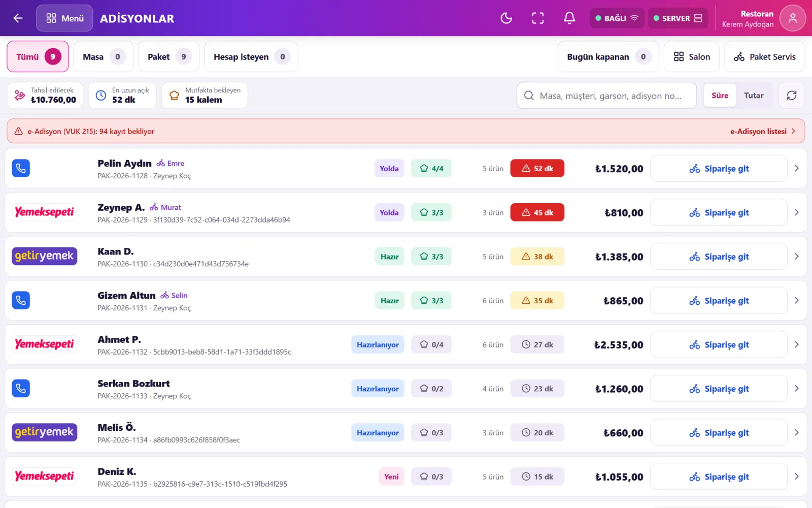Expand Deniz K. order chevron

click(x=796, y=477)
